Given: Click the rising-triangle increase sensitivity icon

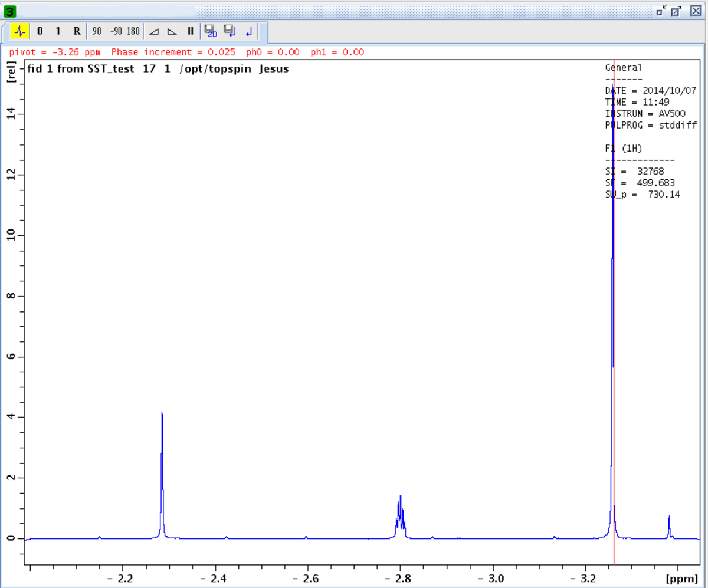Looking at the screenshot, I should pos(153,31).
